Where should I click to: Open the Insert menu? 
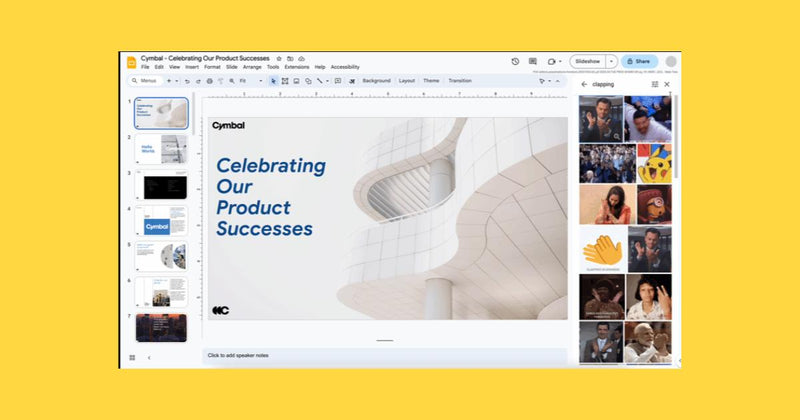pyautogui.click(x=192, y=67)
